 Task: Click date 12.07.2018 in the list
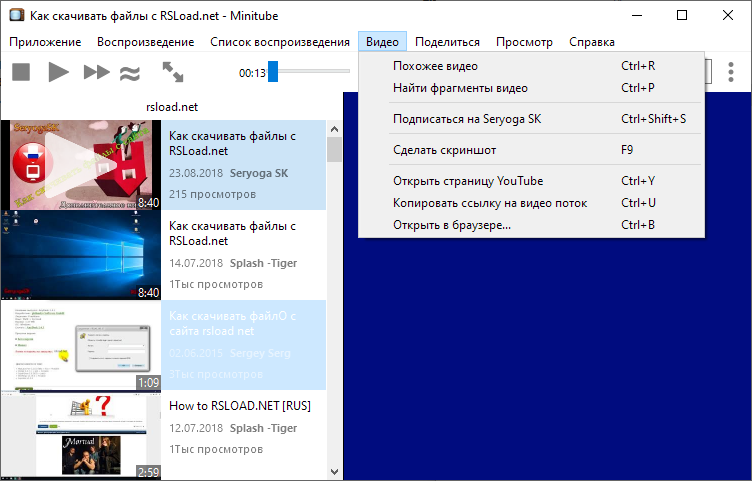(196, 428)
